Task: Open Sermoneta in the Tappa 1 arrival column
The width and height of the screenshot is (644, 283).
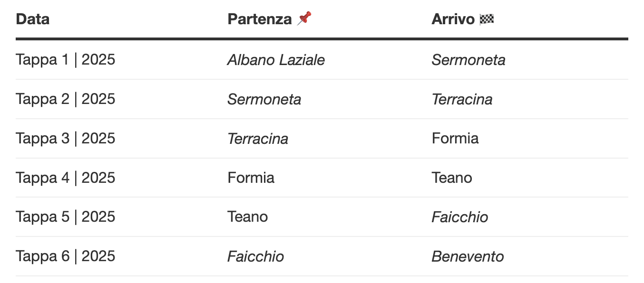Action: 468,60
